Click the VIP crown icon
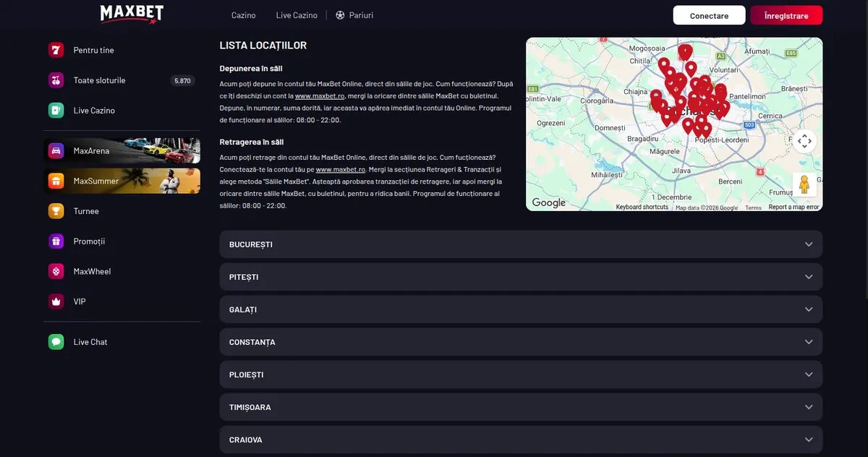The width and height of the screenshot is (868, 457). click(56, 302)
